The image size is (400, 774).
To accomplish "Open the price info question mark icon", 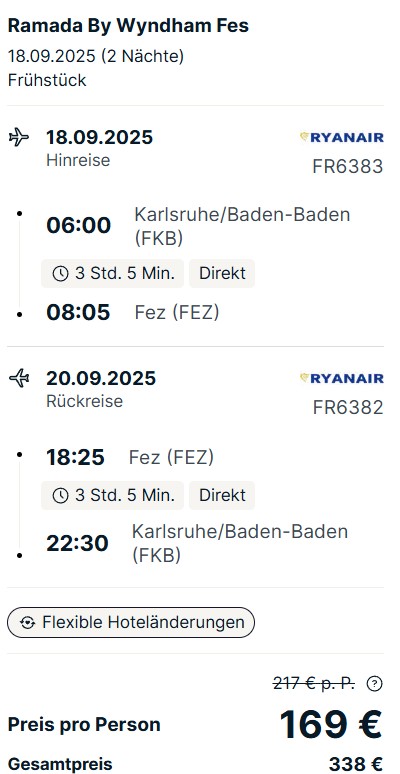I will pos(375,684).
